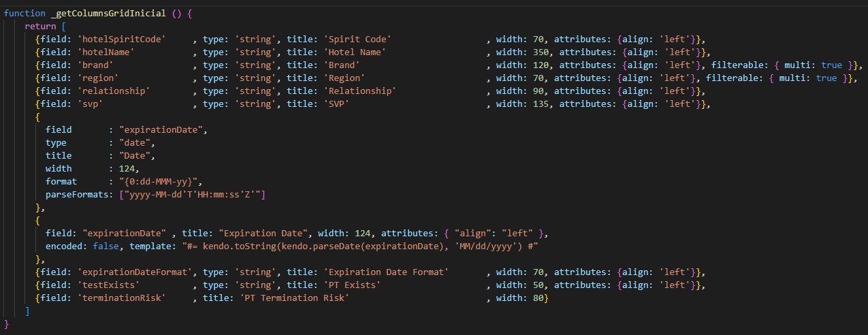Click the 'PT Exists' title string
The height and width of the screenshot is (335, 868).
[x=353, y=285]
